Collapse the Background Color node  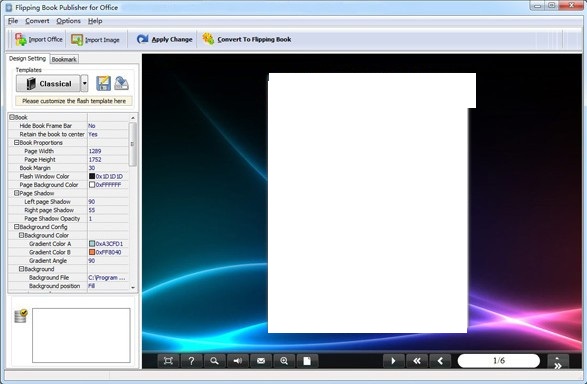pyautogui.click(x=21, y=235)
